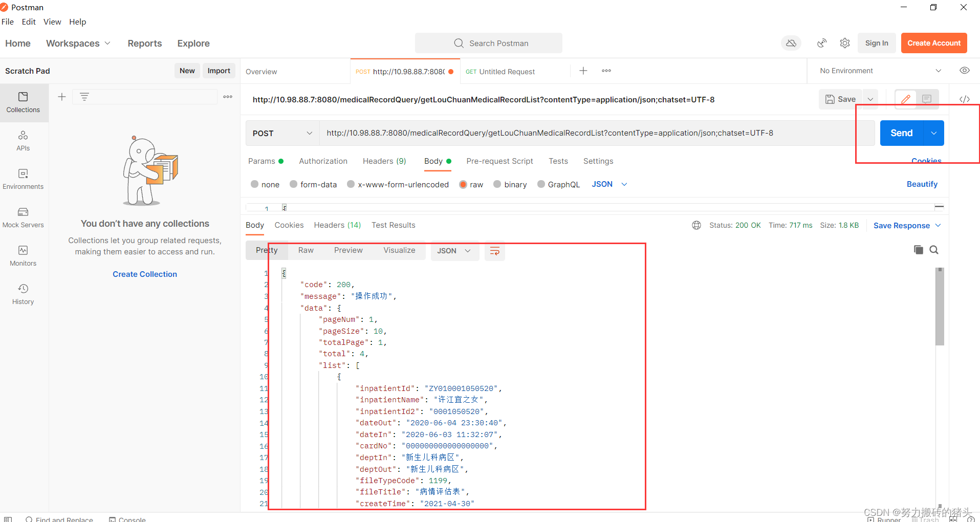The height and width of the screenshot is (522, 980).
Task: Select the binary body type radio
Action: pos(497,184)
